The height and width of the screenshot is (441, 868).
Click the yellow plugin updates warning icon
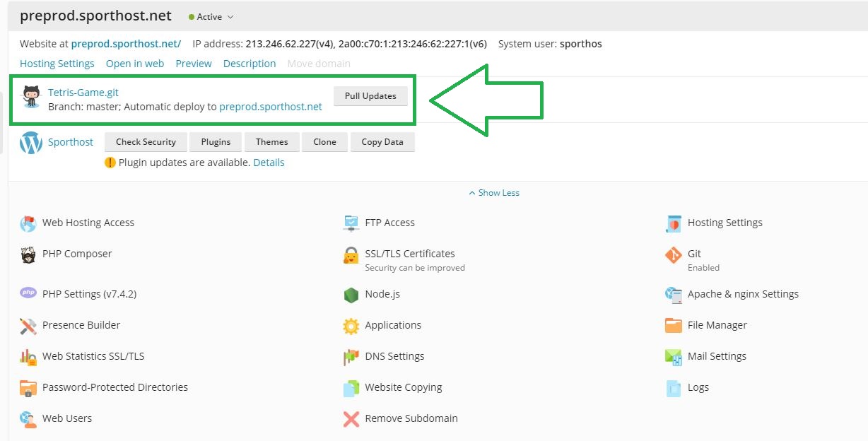(110, 163)
